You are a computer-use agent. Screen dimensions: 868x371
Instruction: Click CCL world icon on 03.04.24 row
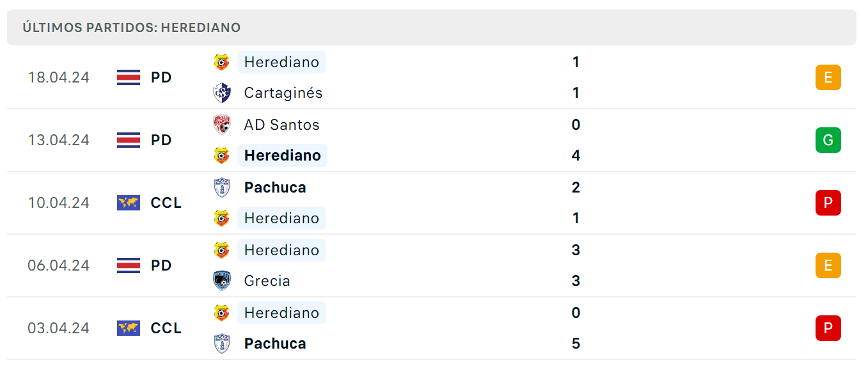point(129,328)
